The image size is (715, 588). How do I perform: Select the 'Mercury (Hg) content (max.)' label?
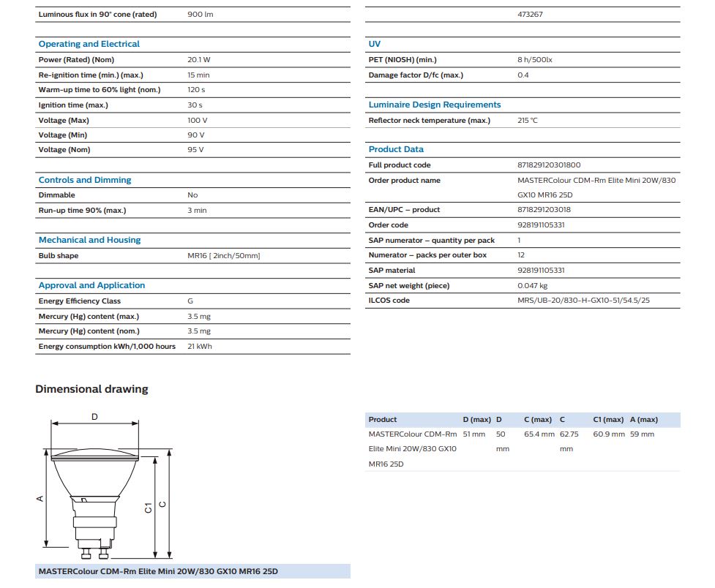click(x=89, y=317)
